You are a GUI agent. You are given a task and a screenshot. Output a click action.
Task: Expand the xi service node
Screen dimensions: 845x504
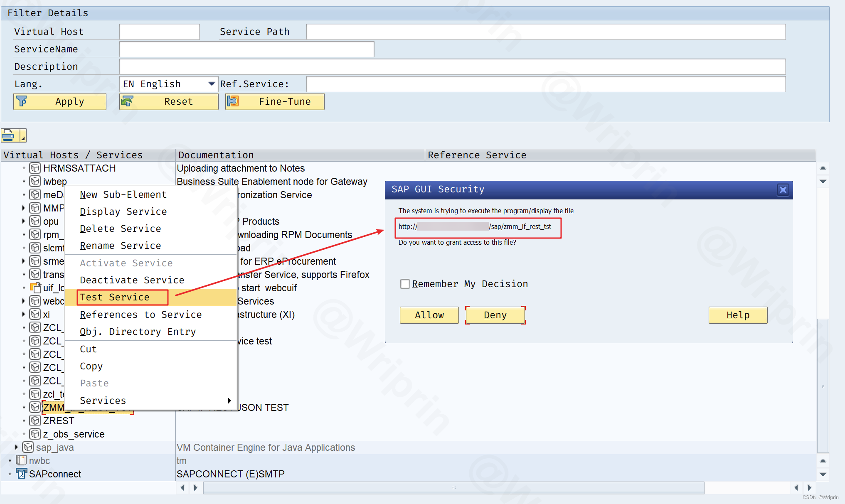(x=23, y=314)
